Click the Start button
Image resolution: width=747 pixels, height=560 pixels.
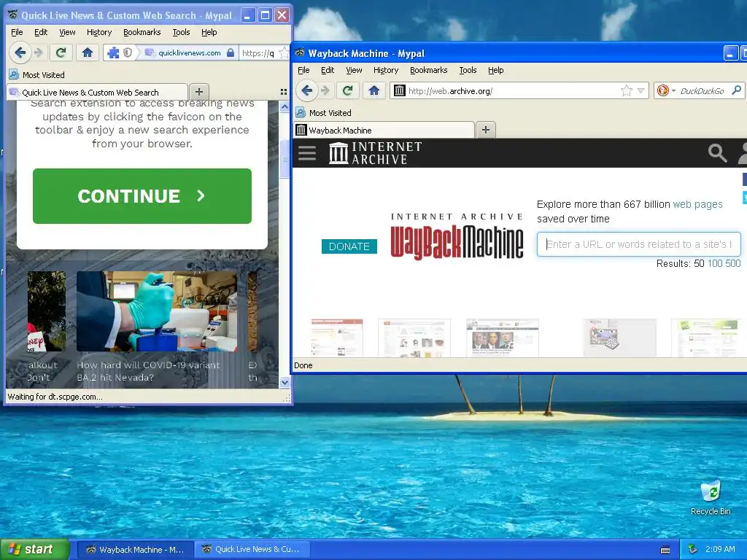click(x=35, y=550)
